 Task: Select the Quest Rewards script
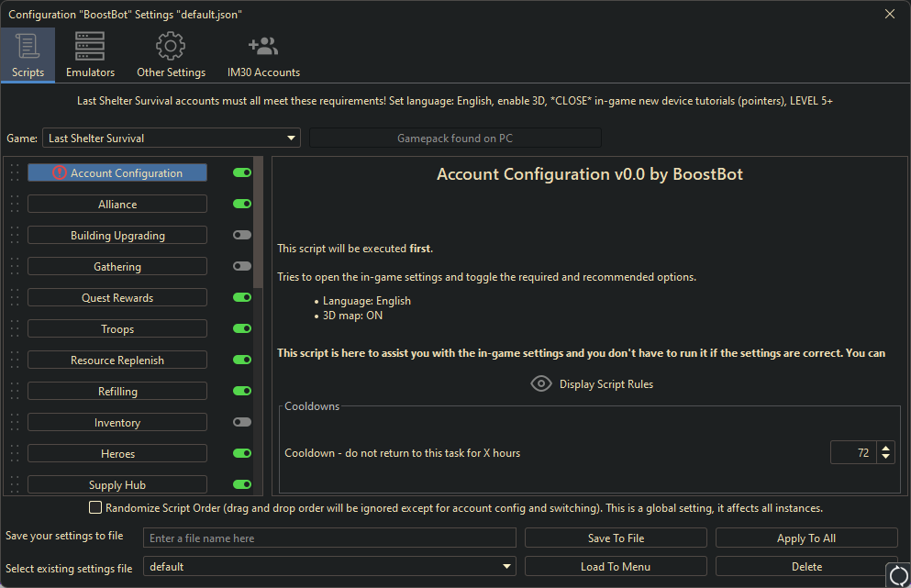click(x=117, y=297)
